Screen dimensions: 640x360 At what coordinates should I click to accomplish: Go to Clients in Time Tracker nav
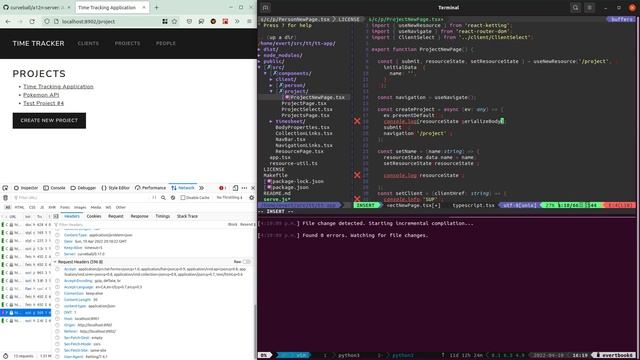click(x=88, y=43)
